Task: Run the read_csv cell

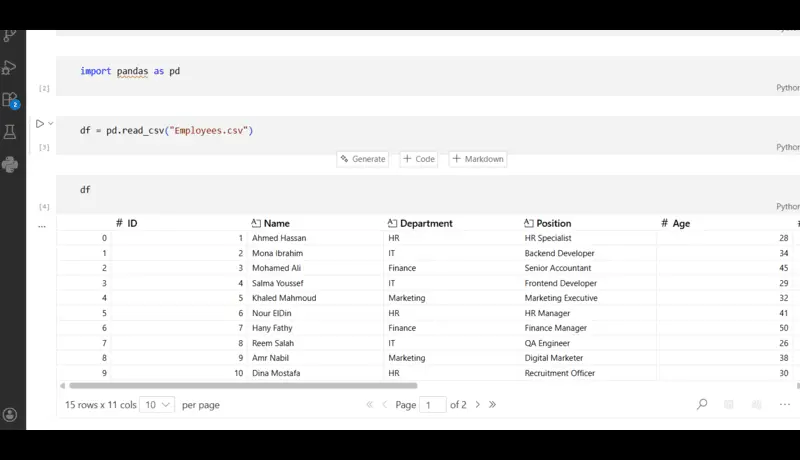Action: pos(40,123)
